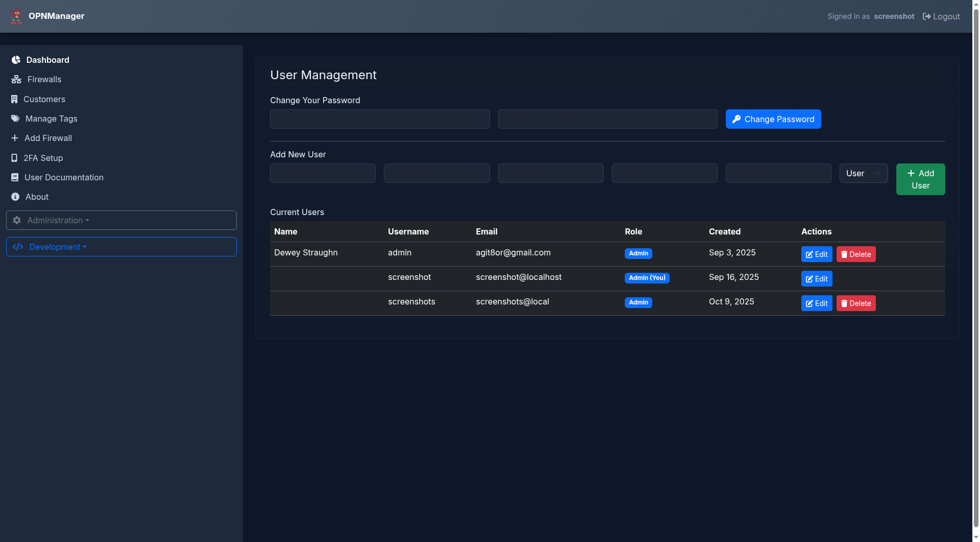The width and height of the screenshot is (980, 542).
Task: Click the OPNManager logo icon
Action: pyautogui.click(x=16, y=16)
